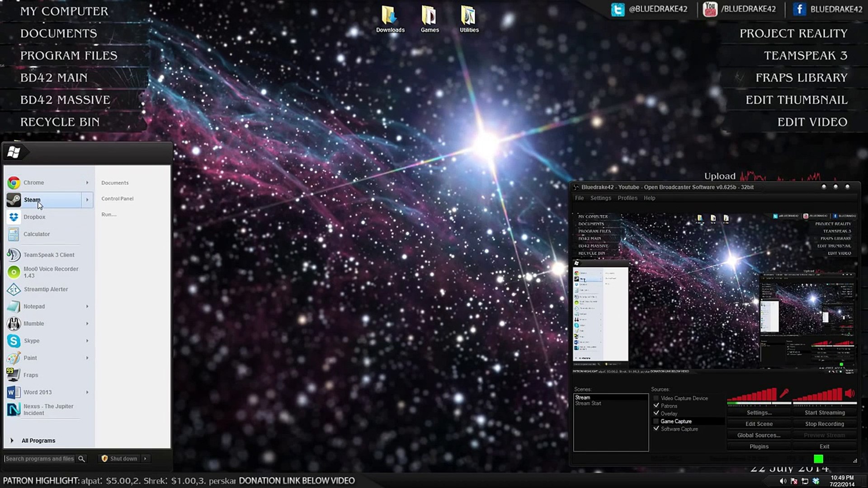Click PROJECT REALITY desktop shortcut
Image resolution: width=868 pixels, height=488 pixels.
793,33
